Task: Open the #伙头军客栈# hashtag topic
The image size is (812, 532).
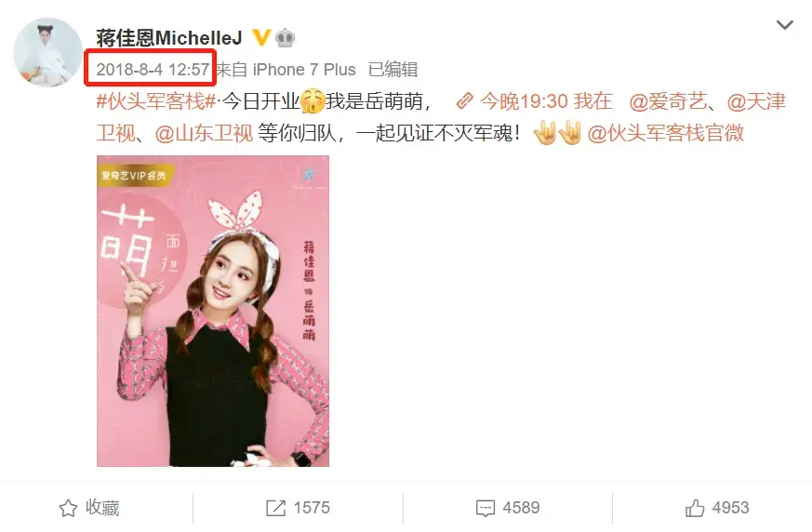Action: (156, 101)
